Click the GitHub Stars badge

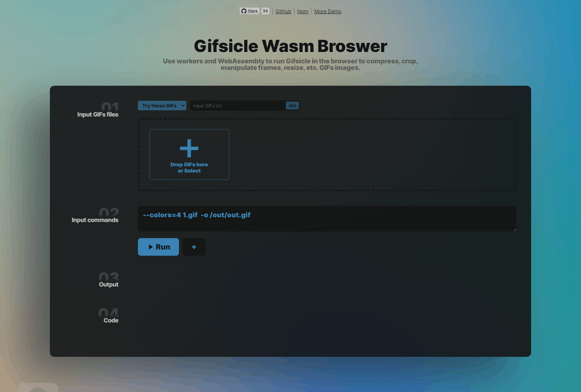(x=249, y=11)
